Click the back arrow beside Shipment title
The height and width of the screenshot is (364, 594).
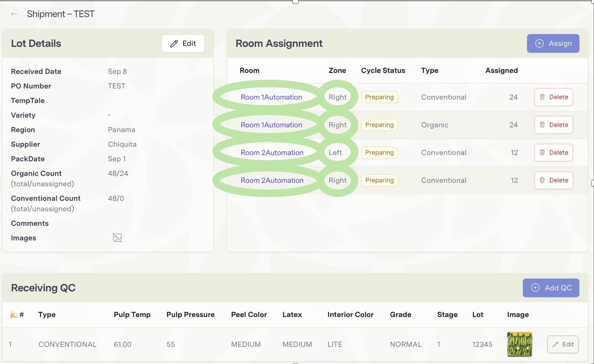[x=14, y=14]
